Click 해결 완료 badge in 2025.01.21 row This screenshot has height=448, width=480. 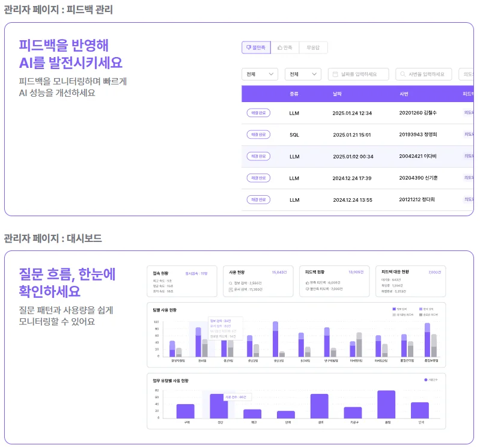258,135
